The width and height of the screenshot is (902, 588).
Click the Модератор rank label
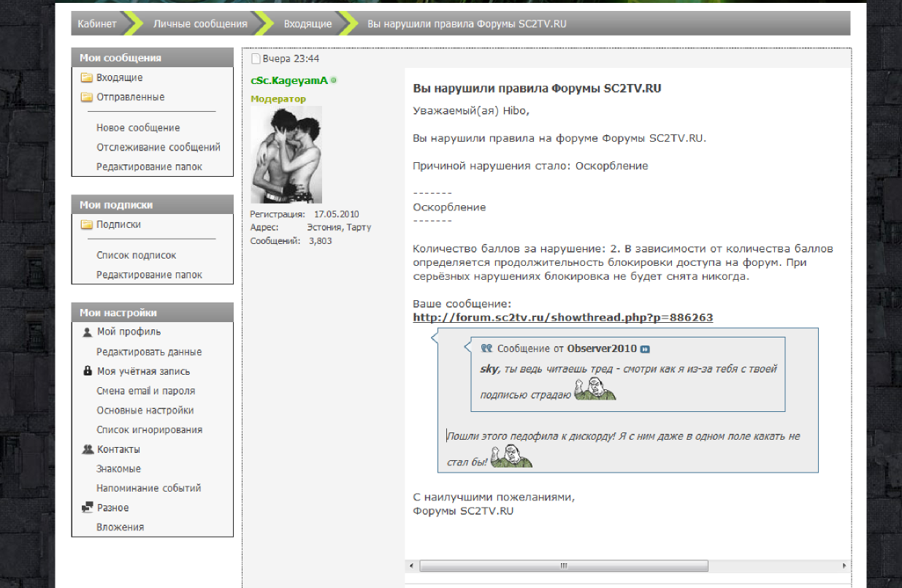point(278,99)
